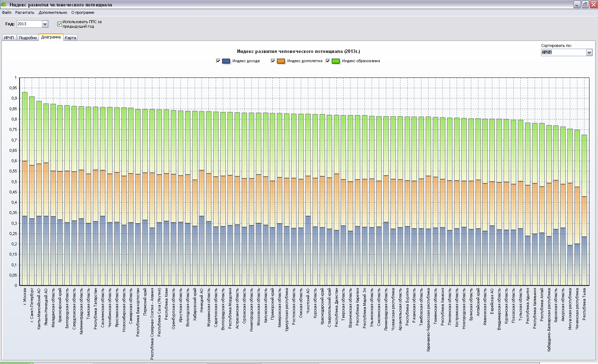Screen dimensions: 598x364
Task: Uncheck the Индекс образования checkbox
Action: coord(328,61)
